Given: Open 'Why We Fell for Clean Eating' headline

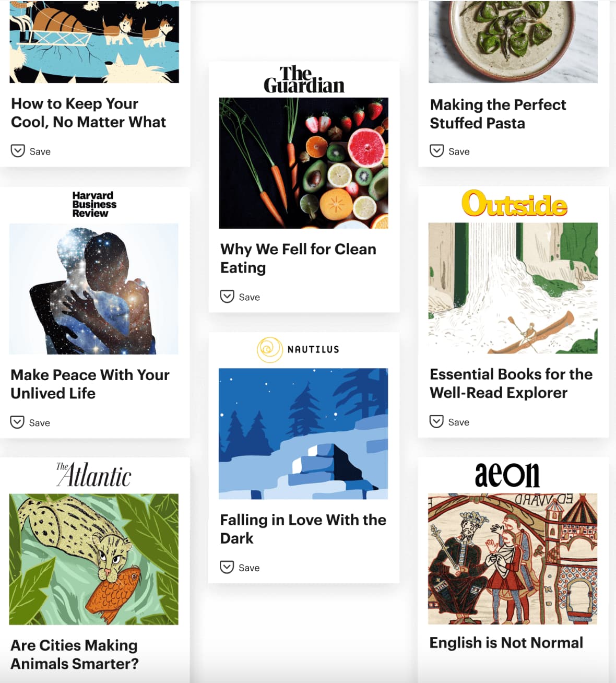Looking at the screenshot, I should click(298, 258).
